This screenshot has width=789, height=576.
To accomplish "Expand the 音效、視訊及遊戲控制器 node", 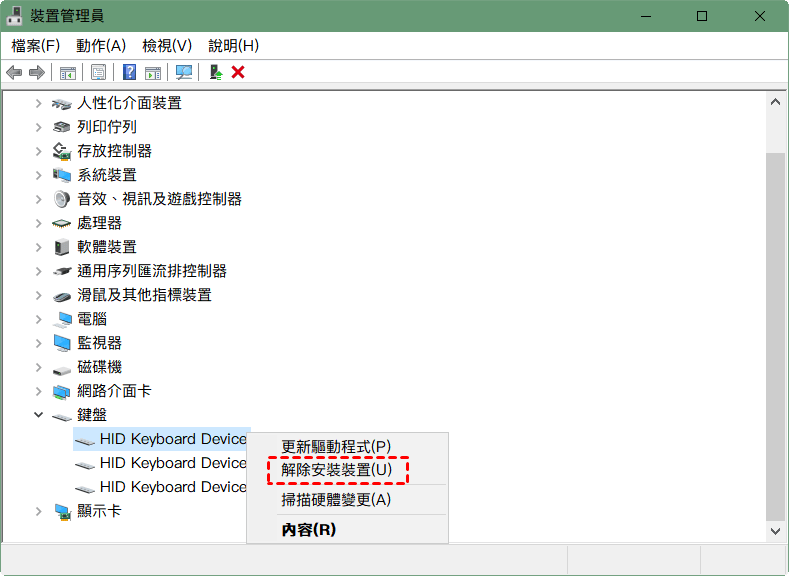I will click(38, 199).
